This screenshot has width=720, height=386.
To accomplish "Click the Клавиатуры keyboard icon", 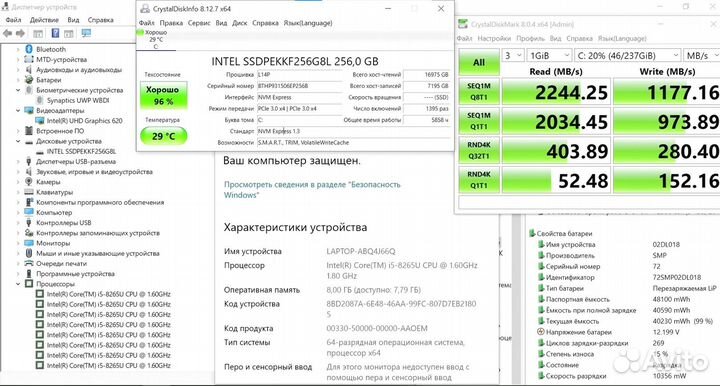I will point(29,192).
